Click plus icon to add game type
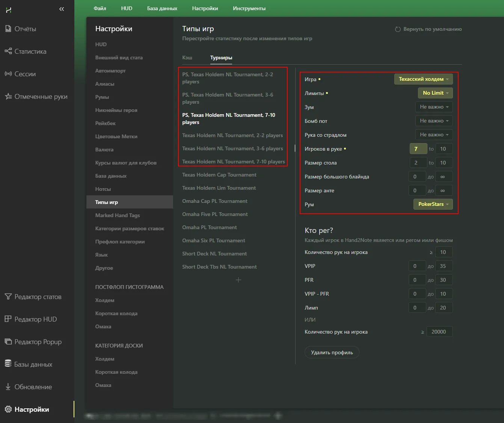This screenshot has width=504, height=423. point(238,280)
